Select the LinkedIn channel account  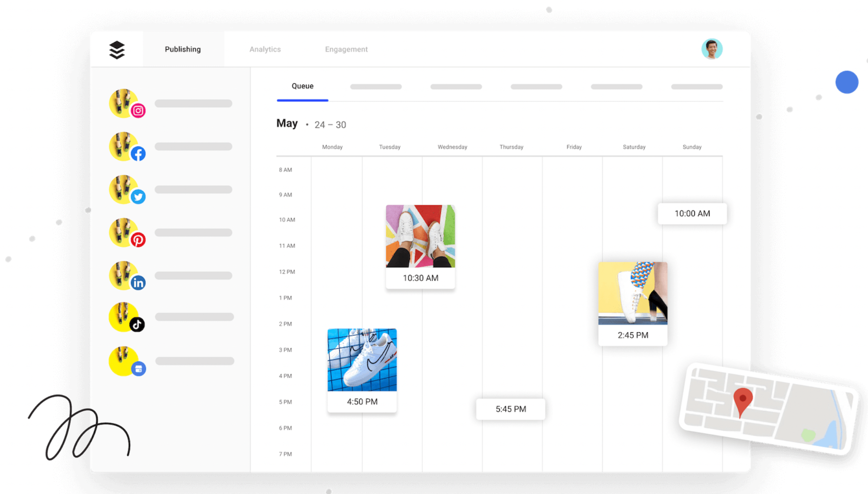click(x=127, y=275)
